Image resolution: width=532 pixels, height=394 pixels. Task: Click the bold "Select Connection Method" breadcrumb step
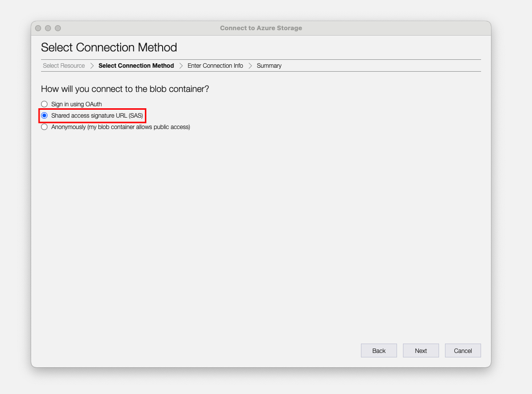coord(136,65)
